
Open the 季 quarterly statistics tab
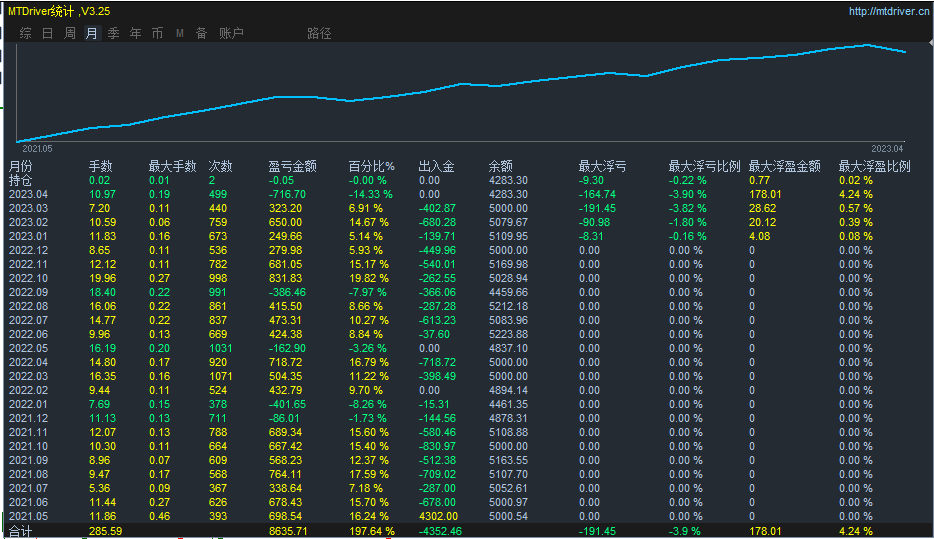pyautogui.click(x=113, y=33)
